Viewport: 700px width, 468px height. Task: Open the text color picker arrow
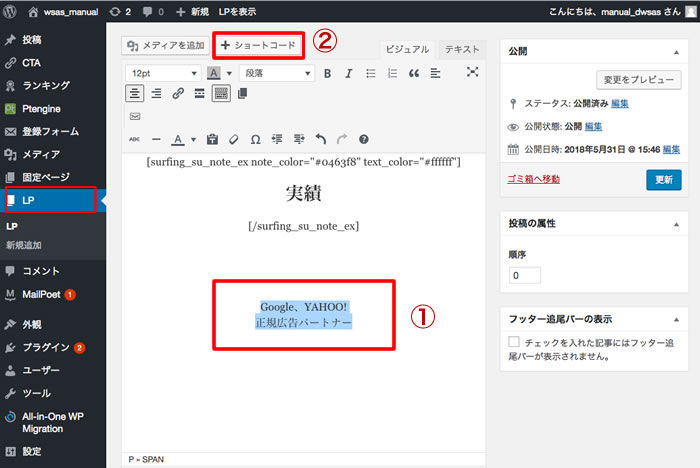[x=193, y=139]
